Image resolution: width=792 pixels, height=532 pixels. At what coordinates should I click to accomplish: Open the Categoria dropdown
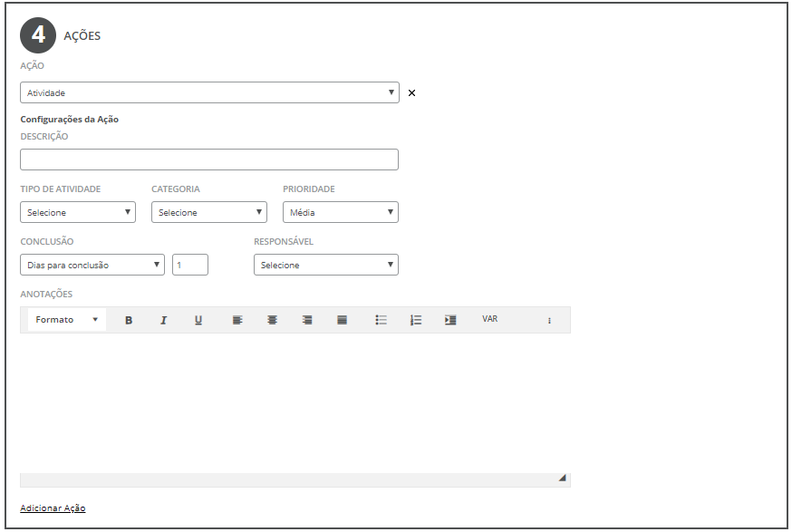click(x=209, y=212)
